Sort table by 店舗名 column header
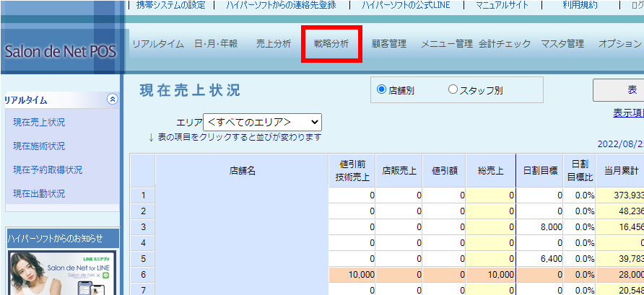 tap(243, 171)
